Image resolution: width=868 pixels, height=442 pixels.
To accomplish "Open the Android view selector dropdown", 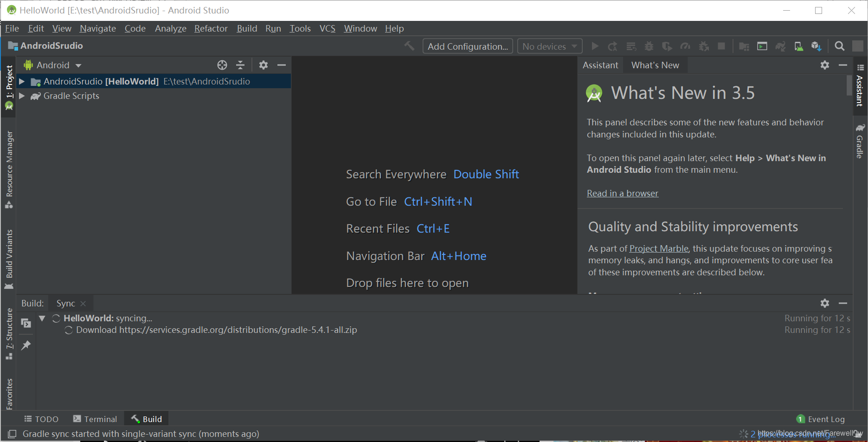I will [x=52, y=65].
